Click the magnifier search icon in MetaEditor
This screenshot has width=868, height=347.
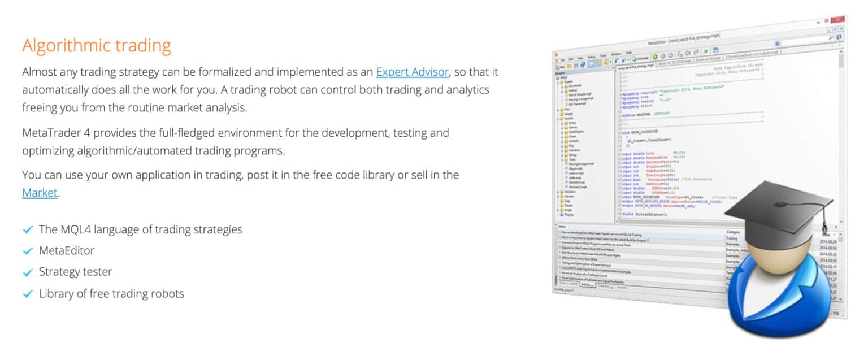[830, 37]
